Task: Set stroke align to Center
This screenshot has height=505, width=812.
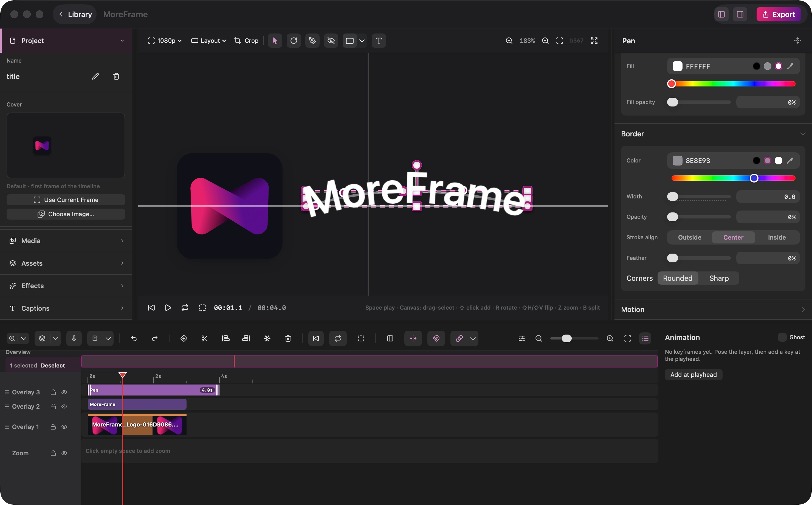Action: click(733, 237)
